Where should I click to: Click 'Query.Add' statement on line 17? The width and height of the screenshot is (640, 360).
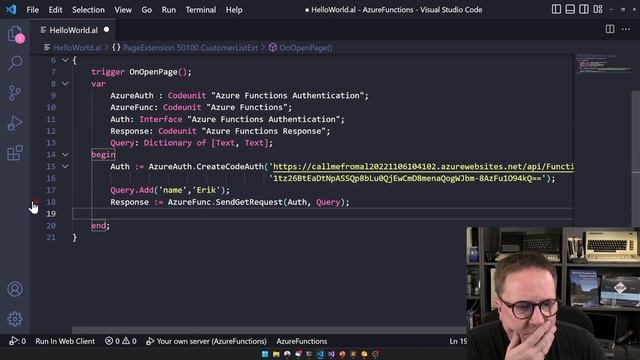click(x=131, y=190)
